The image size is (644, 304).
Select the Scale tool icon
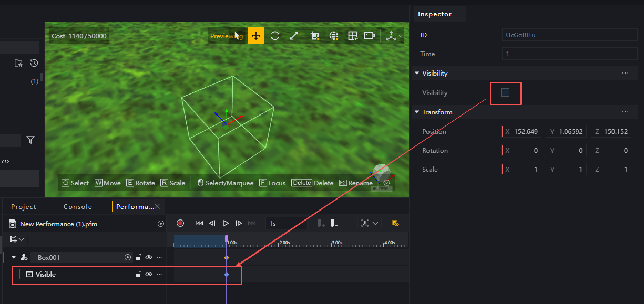pos(294,36)
